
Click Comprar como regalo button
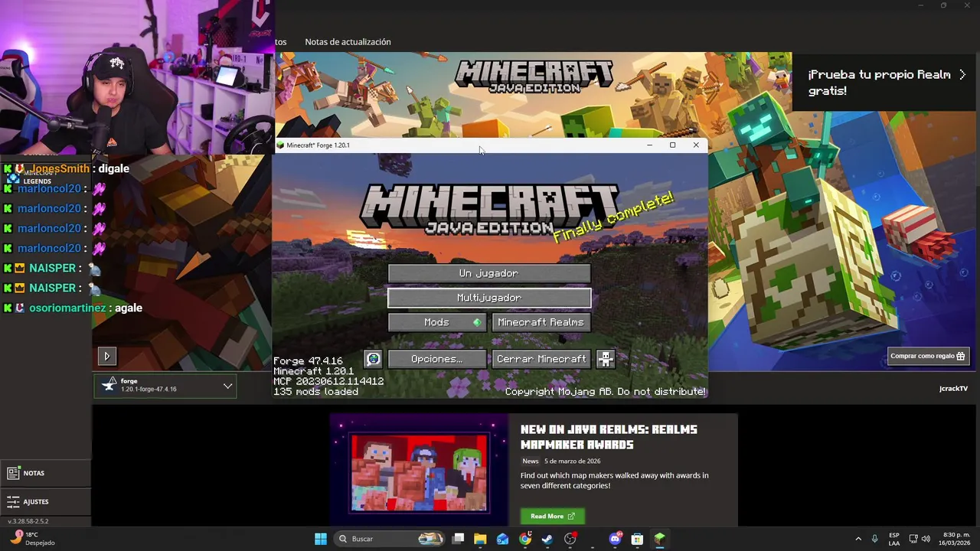(929, 356)
